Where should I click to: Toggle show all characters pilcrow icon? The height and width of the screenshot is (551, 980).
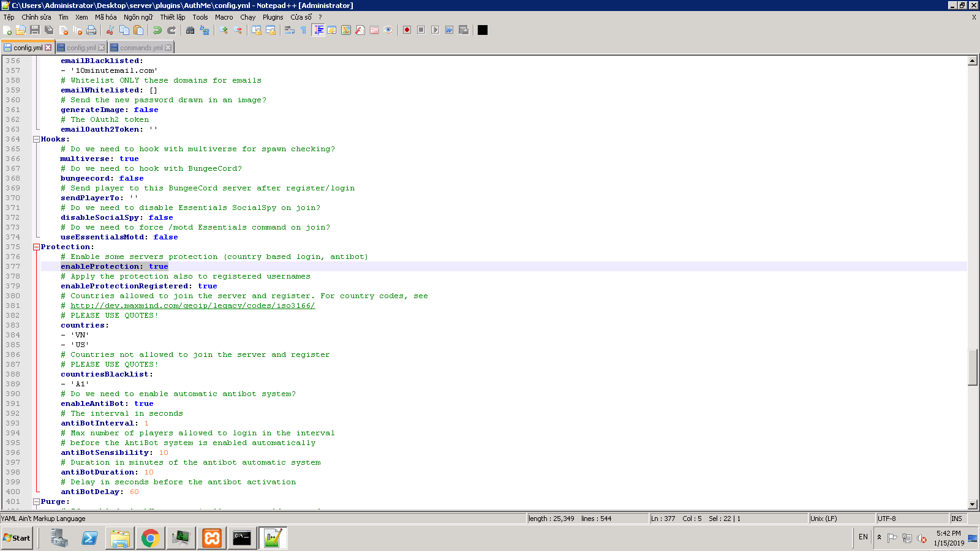click(304, 30)
